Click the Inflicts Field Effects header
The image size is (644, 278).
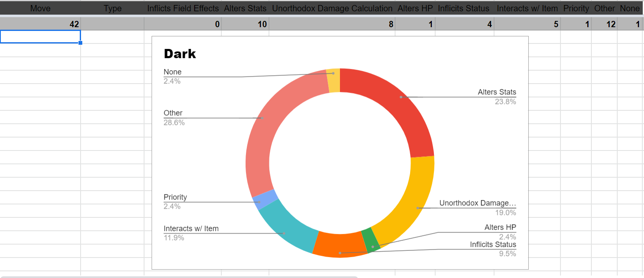point(183,8)
